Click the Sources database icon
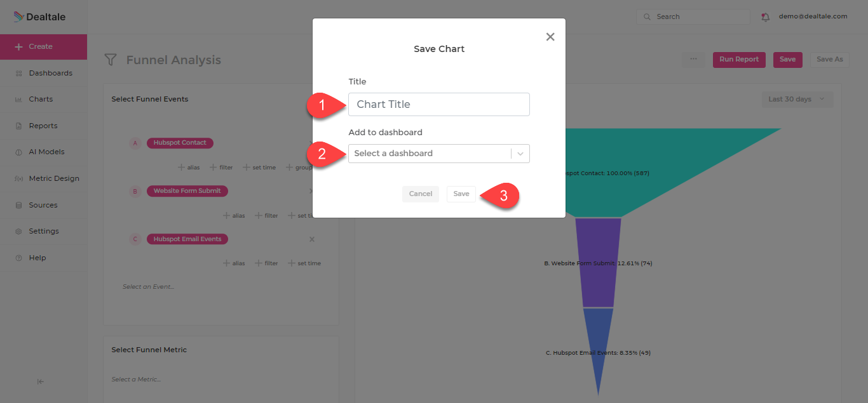 coord(18,206)
